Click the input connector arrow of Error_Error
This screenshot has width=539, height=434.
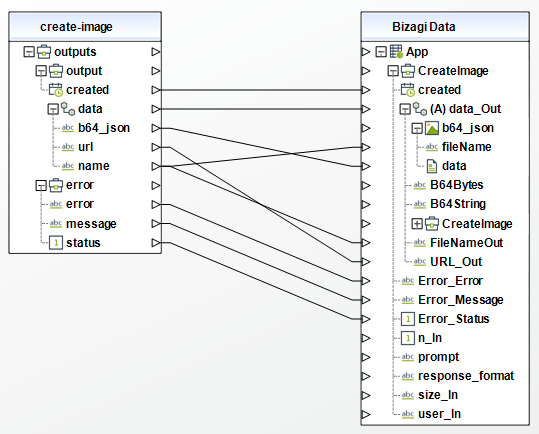(366, 281)
